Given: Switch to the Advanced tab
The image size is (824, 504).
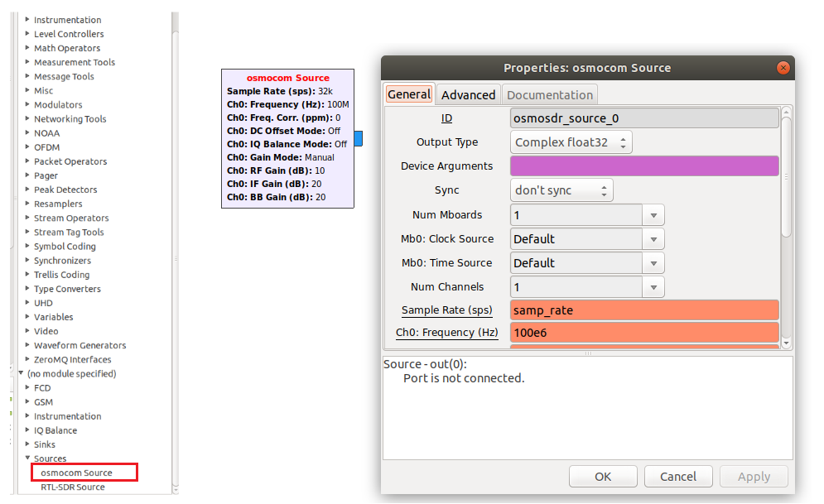Looking at the screenshot, I should 468,95.
